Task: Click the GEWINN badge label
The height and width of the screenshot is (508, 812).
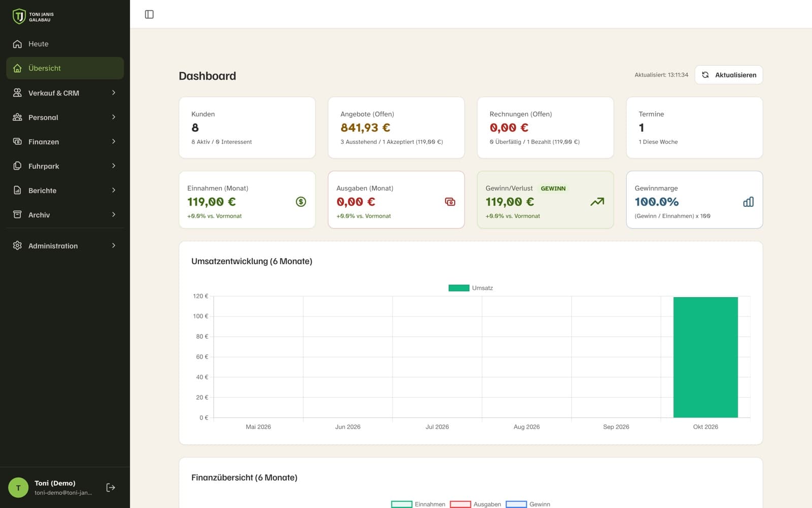Action: point(553,188)
